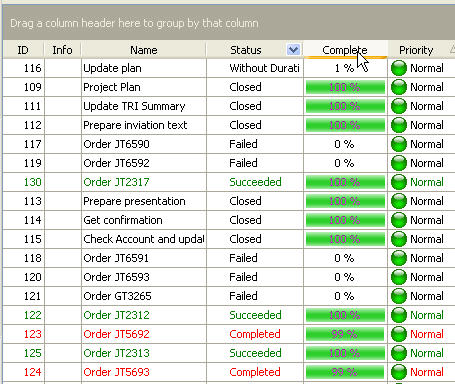Viewport: 455px width, 384px height.
Task: Select the red 'Order JT5693' name cell
Action: pyautogui.click(x=144, y=372)
